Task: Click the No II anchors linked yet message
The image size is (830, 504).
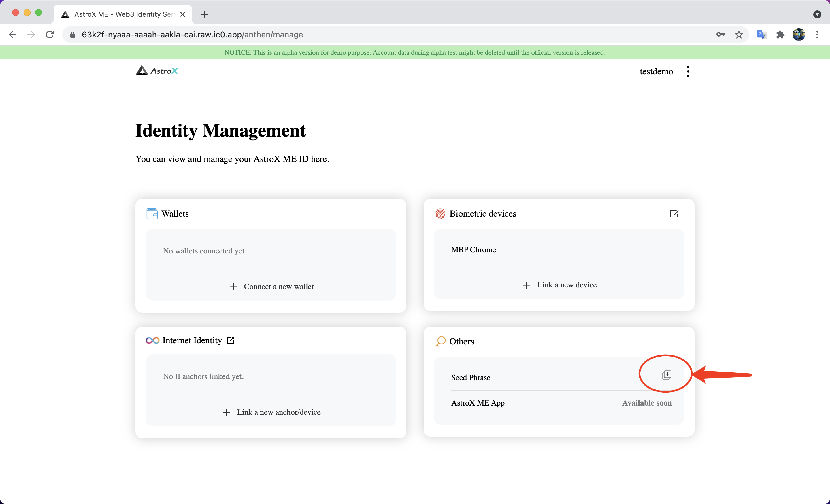Action: click(203, 376)
